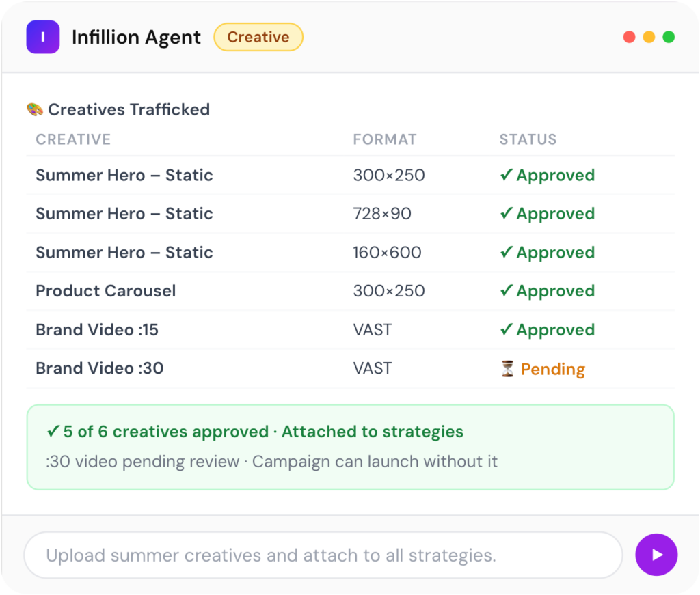Click the Infillion Agent purple logo icon
The image size is (700, 595).
tap(43, 37)
